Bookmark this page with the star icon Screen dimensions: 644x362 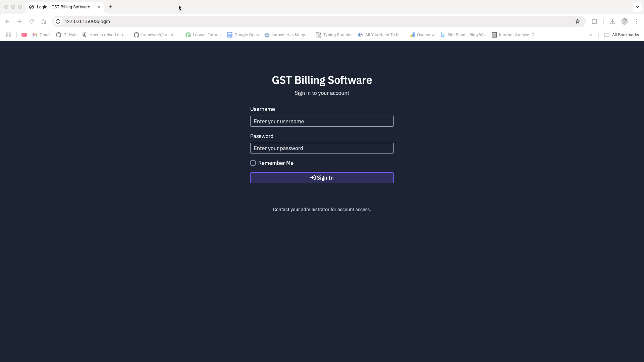coord(578,21)
